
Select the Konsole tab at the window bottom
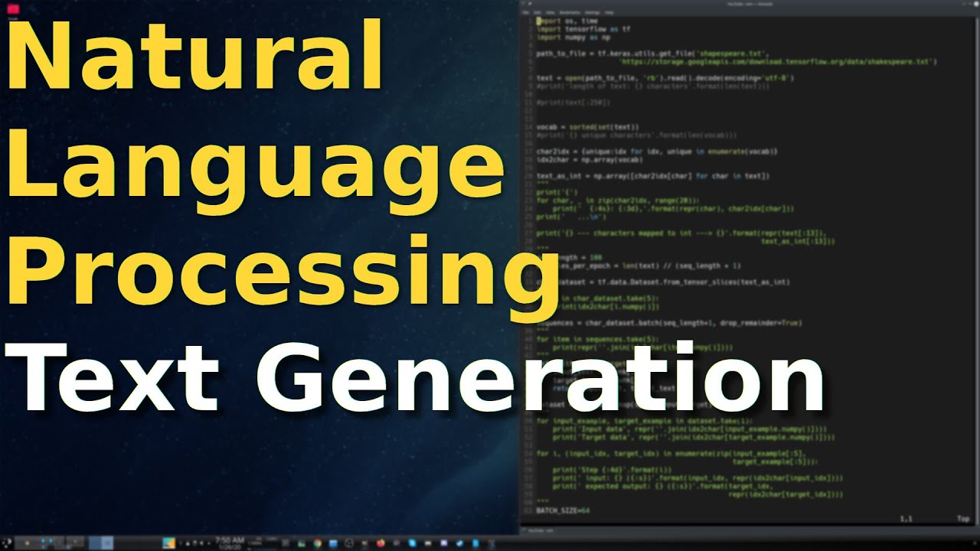pos(540,529)
